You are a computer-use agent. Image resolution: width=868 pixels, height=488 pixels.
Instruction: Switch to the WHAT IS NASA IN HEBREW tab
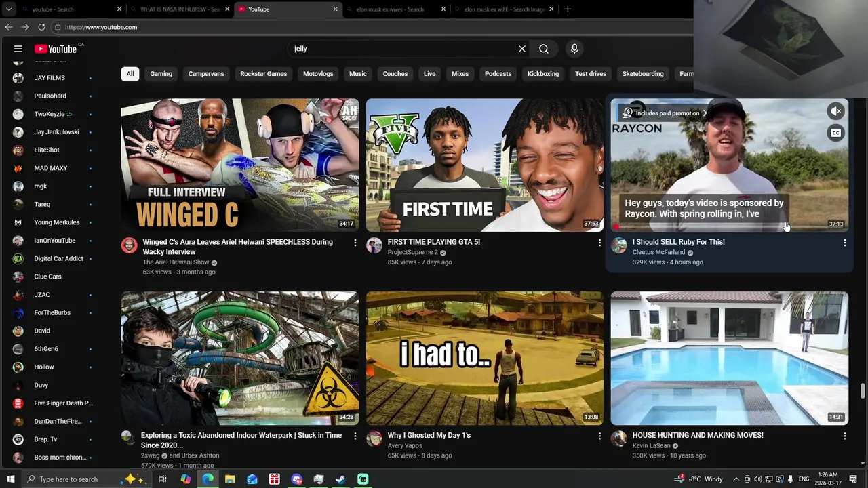click(x=180, y=9)
